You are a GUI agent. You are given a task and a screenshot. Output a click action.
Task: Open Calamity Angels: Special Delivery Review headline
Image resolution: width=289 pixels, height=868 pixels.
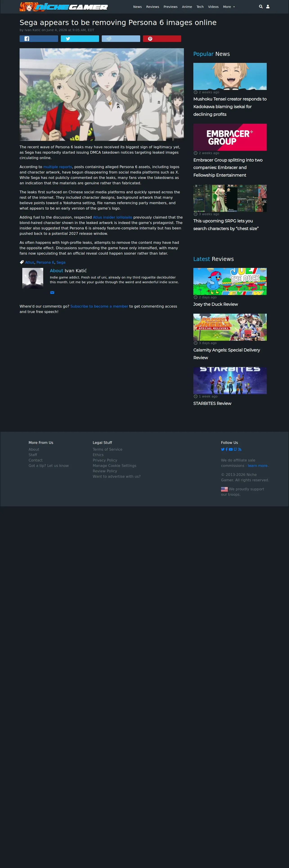(x=227, y=354)
